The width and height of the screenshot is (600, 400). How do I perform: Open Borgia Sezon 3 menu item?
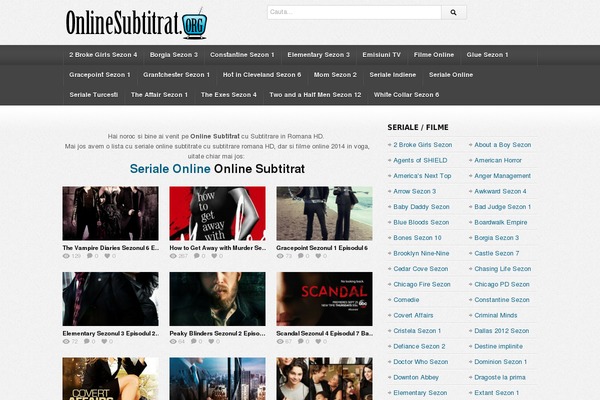174,55
